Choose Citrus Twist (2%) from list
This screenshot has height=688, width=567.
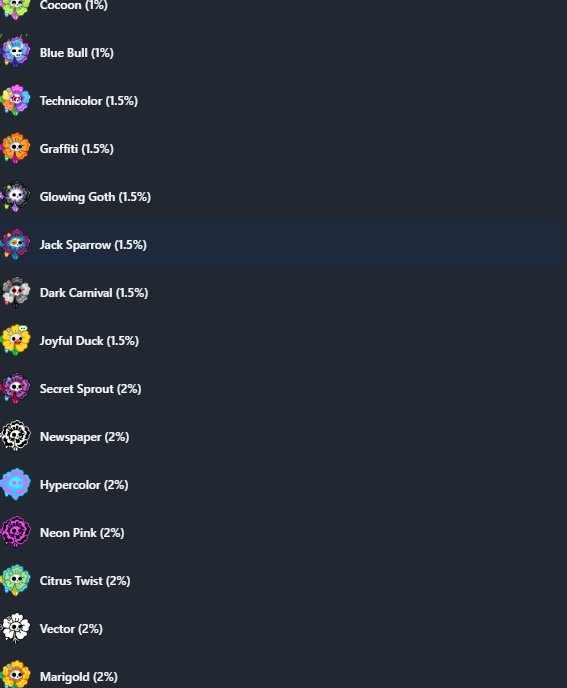click(284, 580)
